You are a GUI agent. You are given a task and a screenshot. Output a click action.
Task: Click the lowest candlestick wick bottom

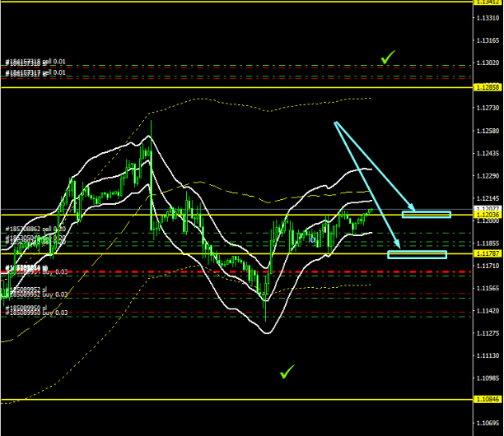click(x=265, y=322)
